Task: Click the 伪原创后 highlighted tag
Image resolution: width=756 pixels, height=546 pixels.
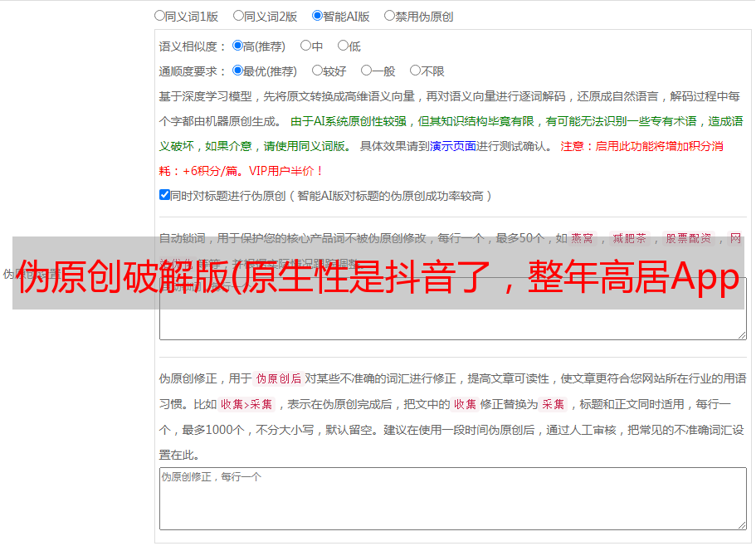Action: click(279, 378)
